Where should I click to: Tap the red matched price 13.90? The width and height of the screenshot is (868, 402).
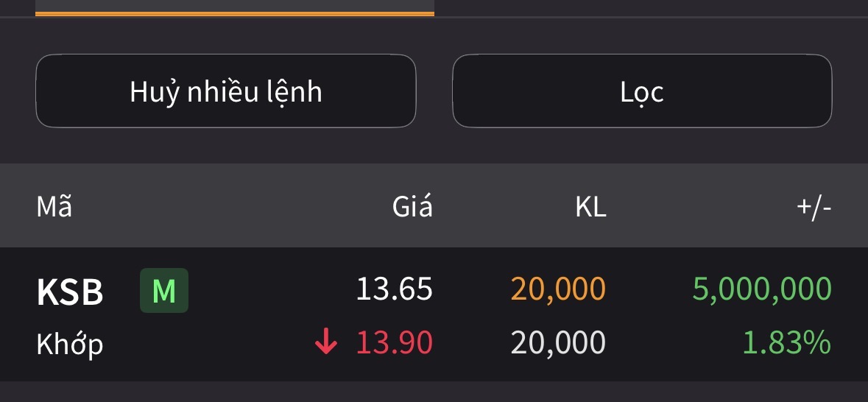(394, 342)
